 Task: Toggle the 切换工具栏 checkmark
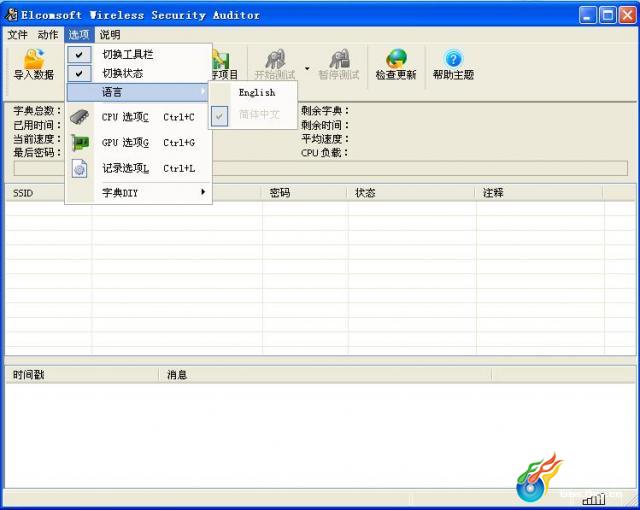click(x=79, y=54)
